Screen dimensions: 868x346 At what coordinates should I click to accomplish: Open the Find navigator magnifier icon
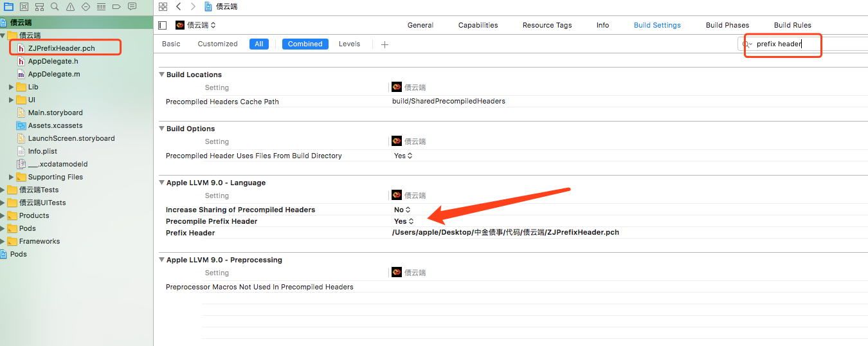point(55,7)
